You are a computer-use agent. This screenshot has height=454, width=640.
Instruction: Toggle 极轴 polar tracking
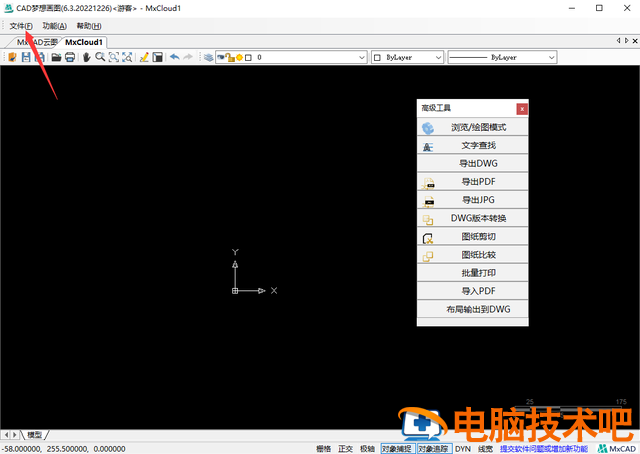point(367,449)
